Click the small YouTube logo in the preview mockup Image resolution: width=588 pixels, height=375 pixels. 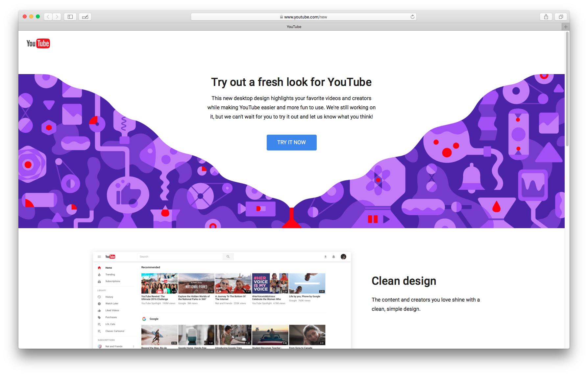tap(110, 257)
